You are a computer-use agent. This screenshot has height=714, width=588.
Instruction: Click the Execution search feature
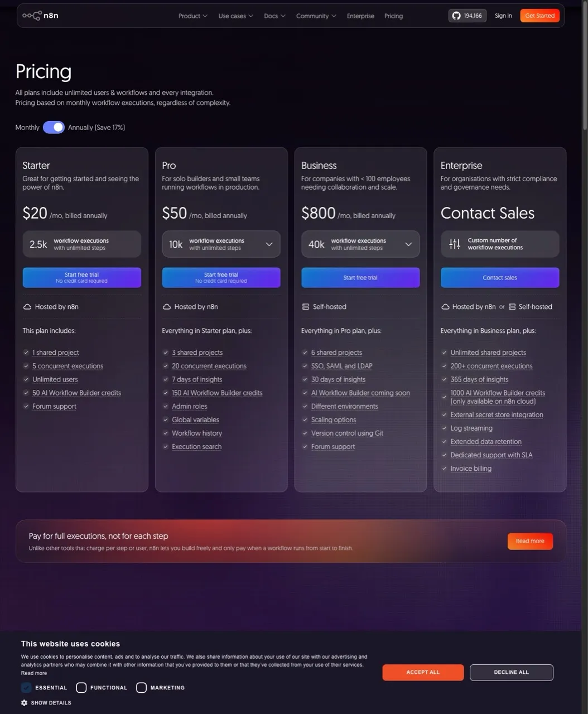196,447
